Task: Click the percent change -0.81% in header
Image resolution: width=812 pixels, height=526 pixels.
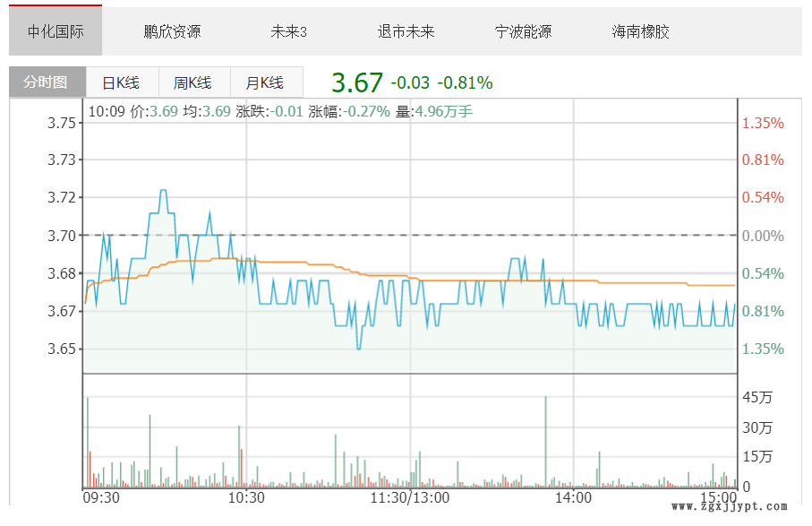Action: point(465,83)
